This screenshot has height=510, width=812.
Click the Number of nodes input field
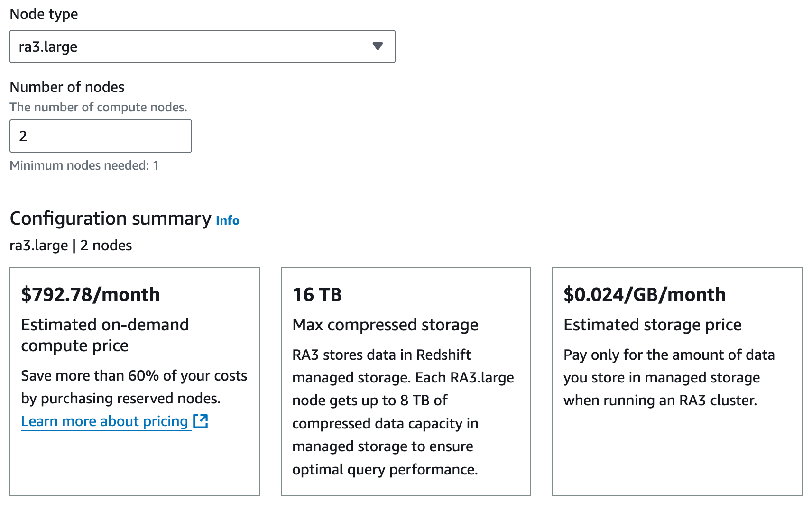click(101, 136)
